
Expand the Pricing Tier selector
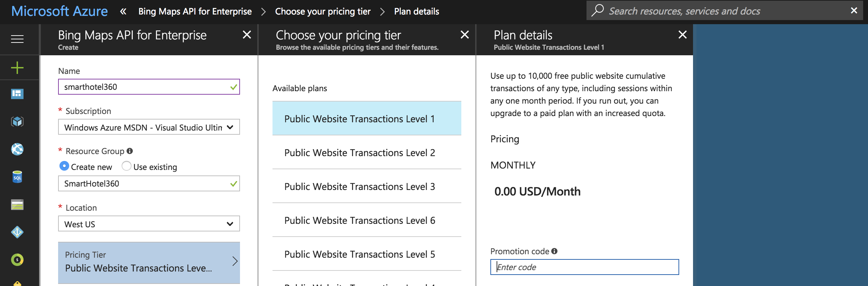point(149,262)
